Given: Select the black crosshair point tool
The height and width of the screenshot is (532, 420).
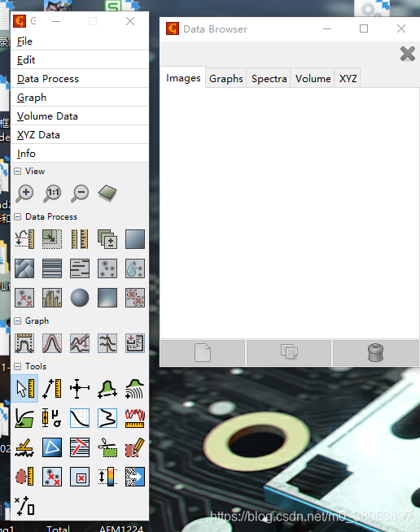Looking at the screenshot, I should point(80,389).
